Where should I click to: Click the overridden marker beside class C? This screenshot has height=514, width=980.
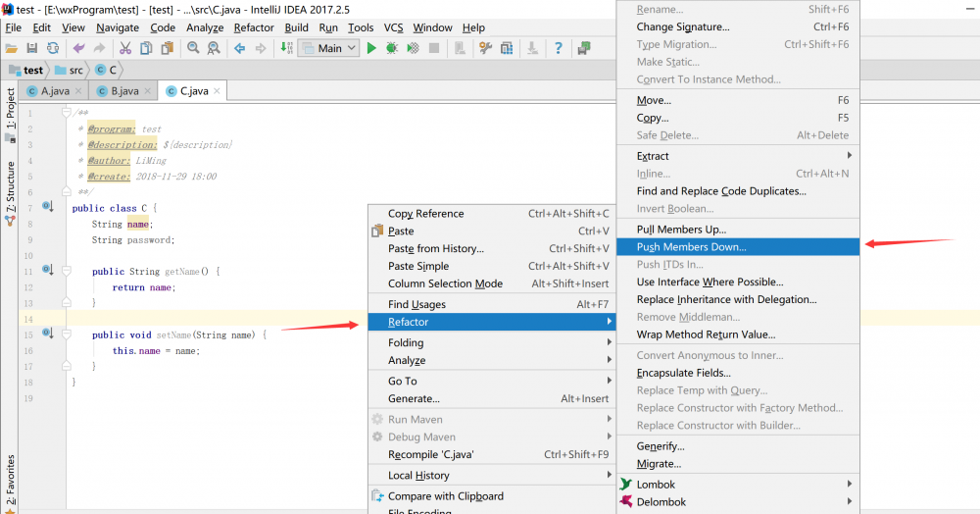click(48, 207)
